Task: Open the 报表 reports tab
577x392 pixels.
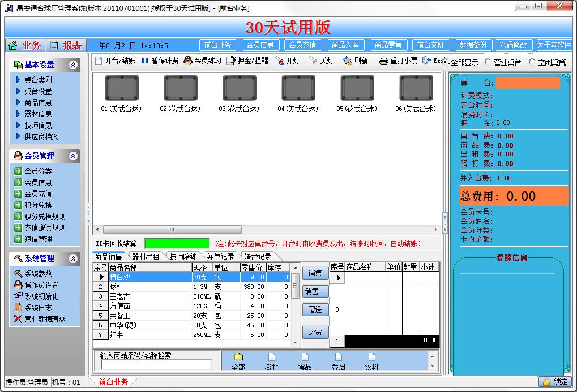Action: tap(66, 45)
